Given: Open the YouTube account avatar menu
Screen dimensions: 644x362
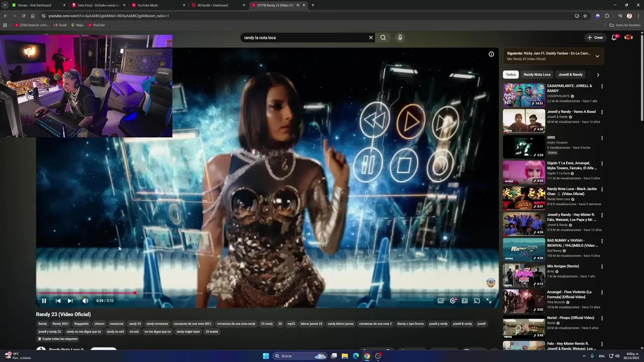Looking at the screenshot, I should pos(628,37).
